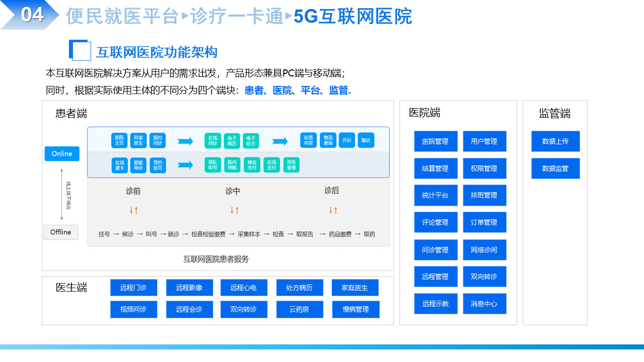
Task: Open 远程会诊 in the doctor panel
Action: 190,309
